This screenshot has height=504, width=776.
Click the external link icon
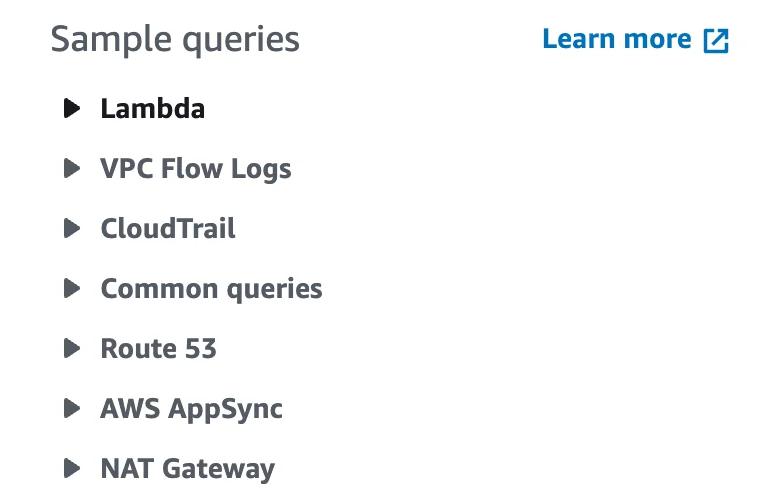(716, 41)
